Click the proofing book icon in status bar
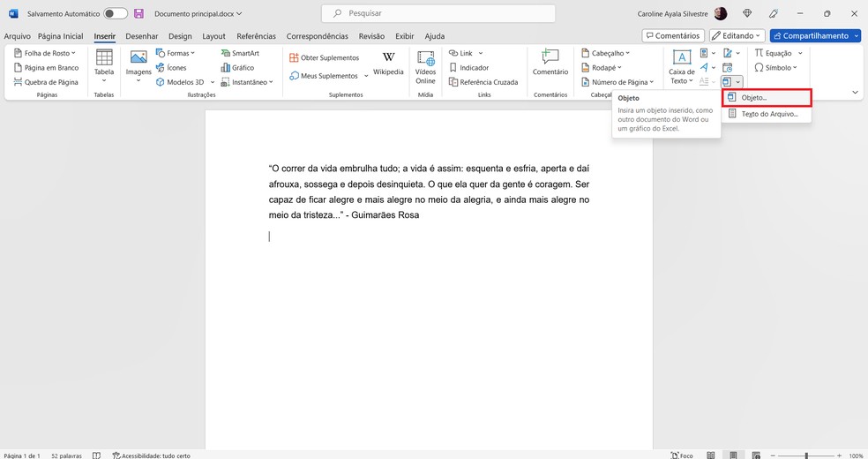Image resolution: width=868 pixels, height=459 pixels. pyautogui.click(x=96, y=455)
